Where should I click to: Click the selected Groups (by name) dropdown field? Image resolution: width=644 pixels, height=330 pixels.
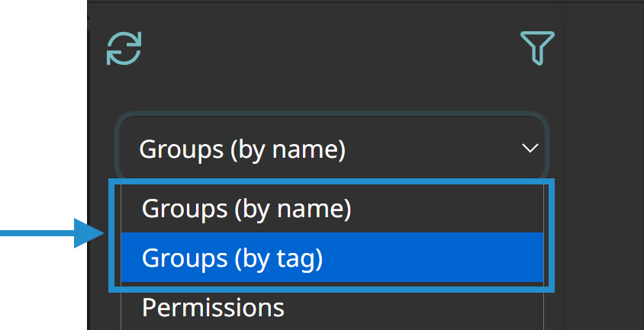click(332, 148)
